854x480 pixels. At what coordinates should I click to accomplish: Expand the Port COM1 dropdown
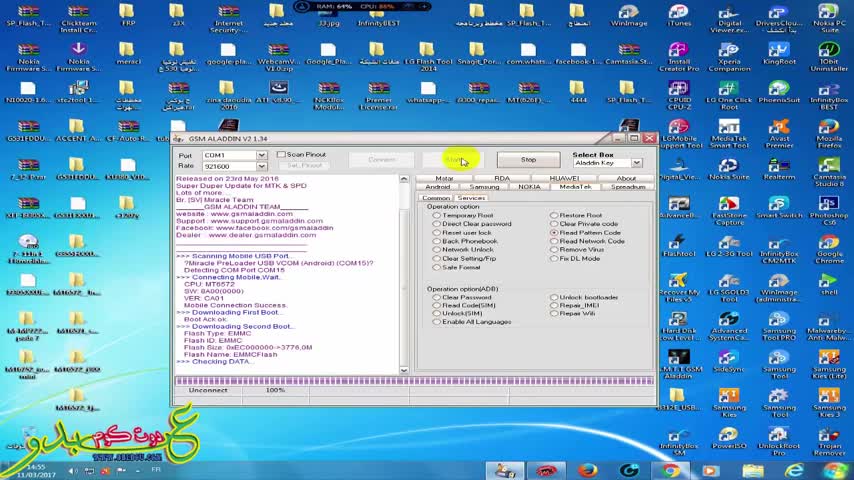pos(261,155)
